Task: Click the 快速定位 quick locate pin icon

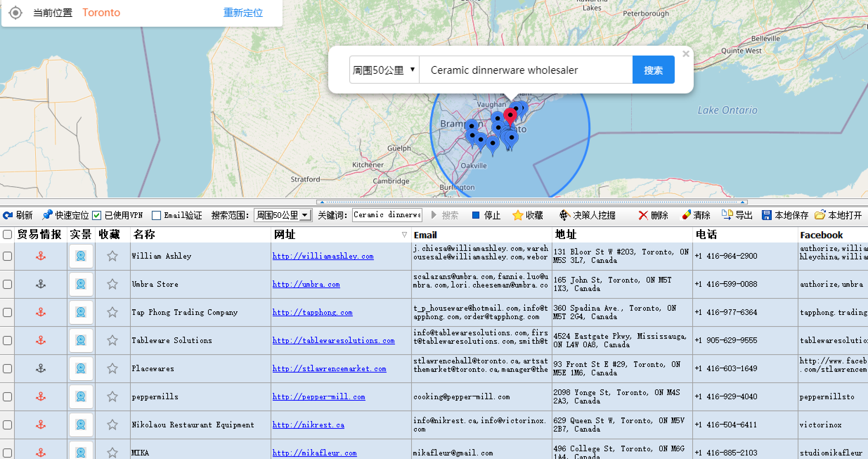Action: (x=47, y=215)
